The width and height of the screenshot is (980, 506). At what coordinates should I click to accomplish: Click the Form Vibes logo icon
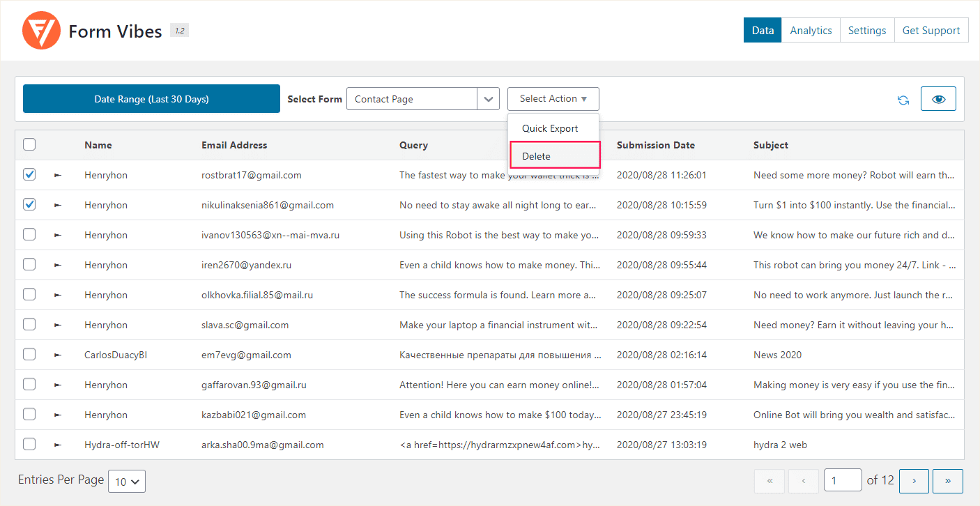(42, 31)
